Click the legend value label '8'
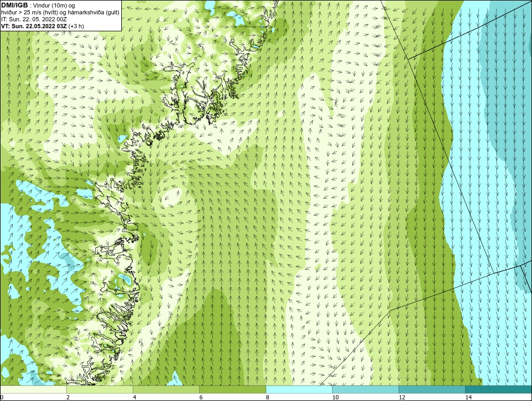Image resolution: width=532 pixels, height=401 pixels. click(268, 398)
